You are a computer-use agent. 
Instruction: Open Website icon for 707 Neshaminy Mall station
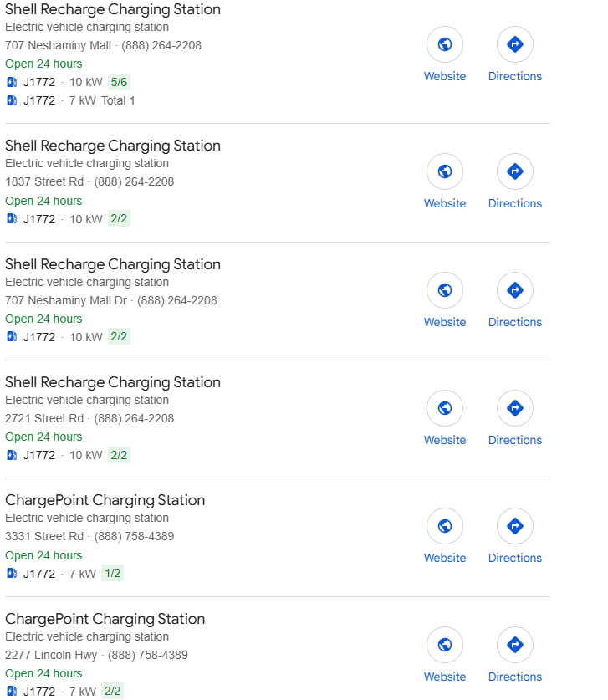pyautogui.click(x=445, y=44)
